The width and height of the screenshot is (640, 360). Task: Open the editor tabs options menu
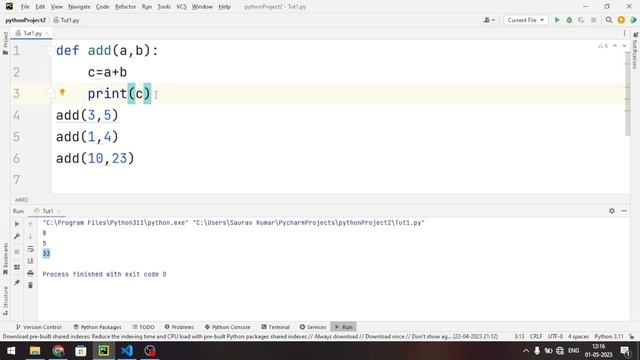pyautogui.click(x=624, y=33)
